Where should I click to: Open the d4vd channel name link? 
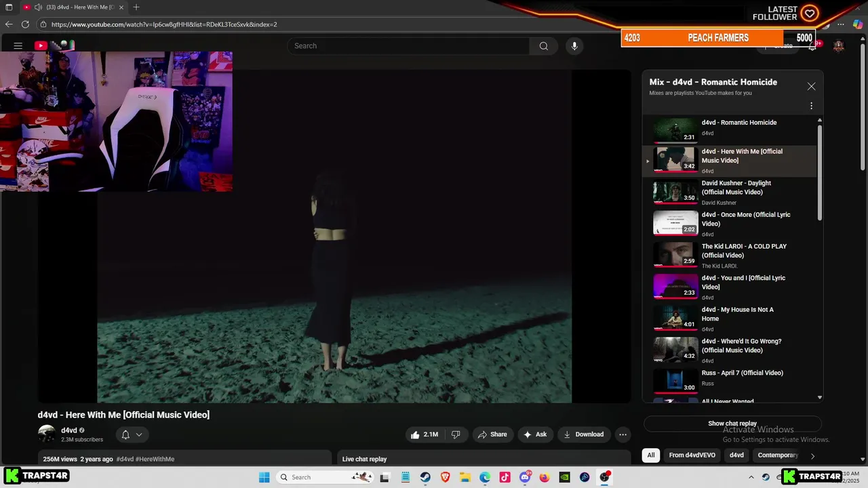tap(69, 430)
